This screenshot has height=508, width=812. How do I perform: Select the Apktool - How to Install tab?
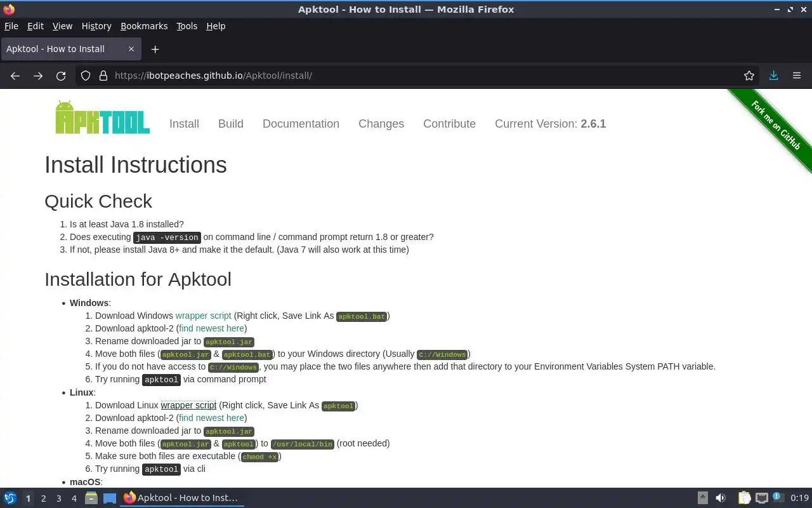pos(70,49)
